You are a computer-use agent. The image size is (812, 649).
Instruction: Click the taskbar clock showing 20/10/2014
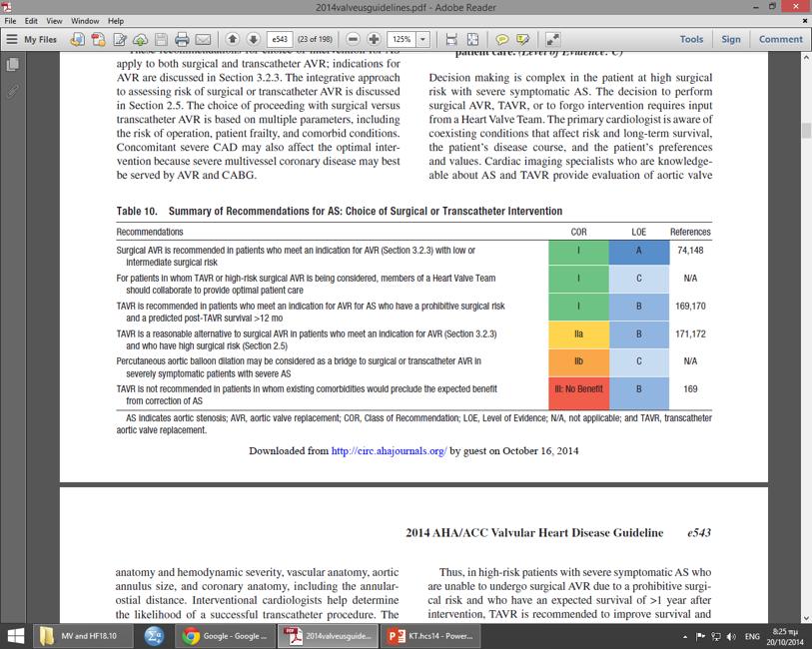coord(785,637)
